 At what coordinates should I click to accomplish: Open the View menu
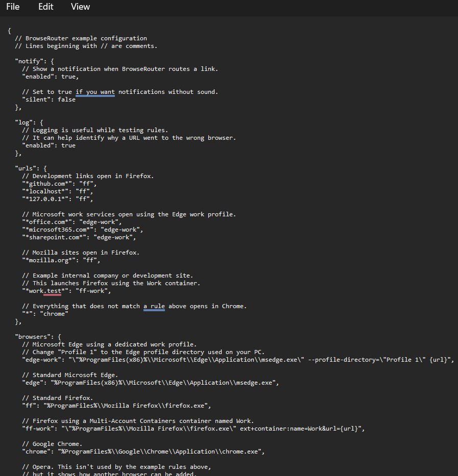[80, 7]
